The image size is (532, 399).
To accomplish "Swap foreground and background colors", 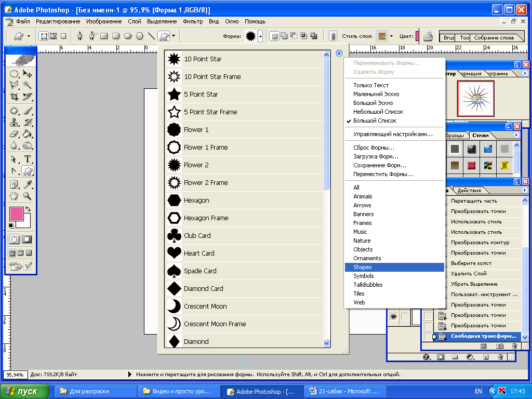I will point(28,209).
